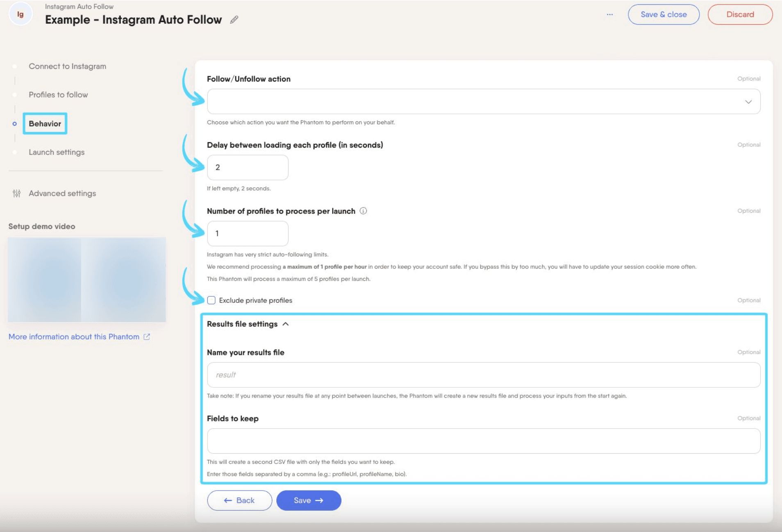
Task: Go to Profiles to follow step
Action: [58, 95]
